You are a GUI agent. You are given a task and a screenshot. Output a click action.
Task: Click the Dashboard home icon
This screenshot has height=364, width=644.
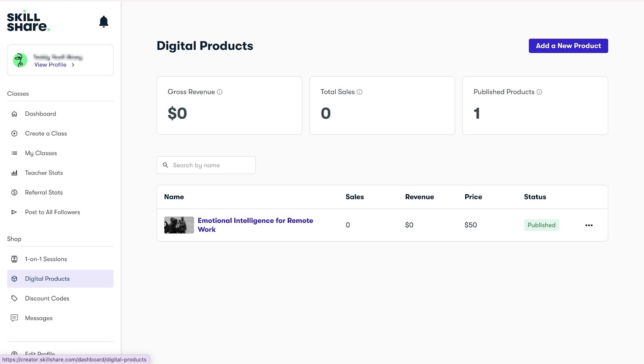click(14, 114)
